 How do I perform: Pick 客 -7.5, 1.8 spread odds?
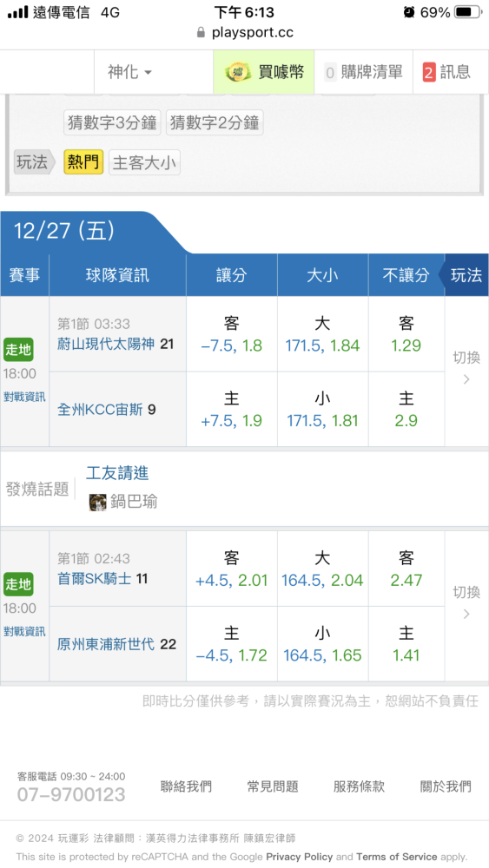coord(232,334)
